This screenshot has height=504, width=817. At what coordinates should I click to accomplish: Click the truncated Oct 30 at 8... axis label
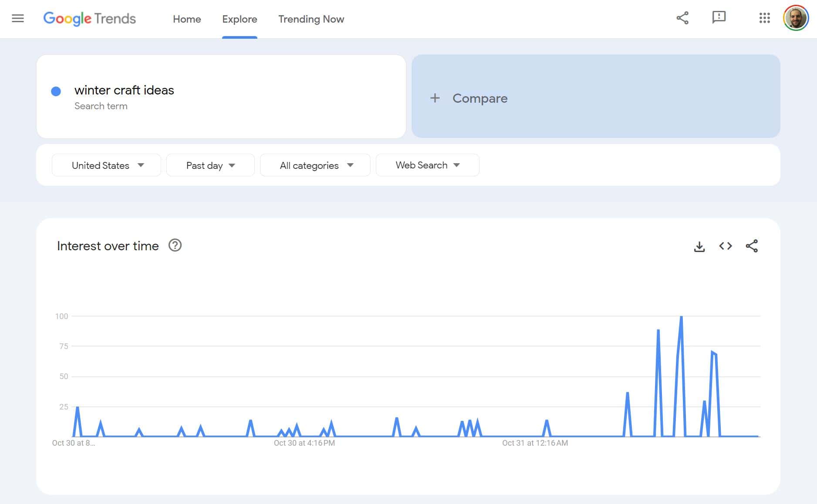click(74, 443)
